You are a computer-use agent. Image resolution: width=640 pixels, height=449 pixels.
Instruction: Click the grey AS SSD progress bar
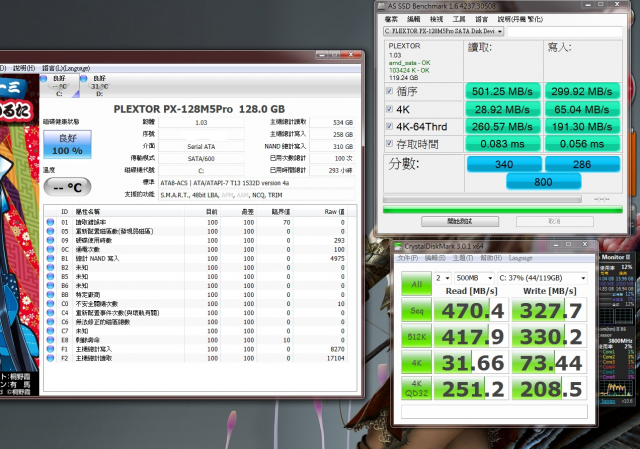[482, 199]
